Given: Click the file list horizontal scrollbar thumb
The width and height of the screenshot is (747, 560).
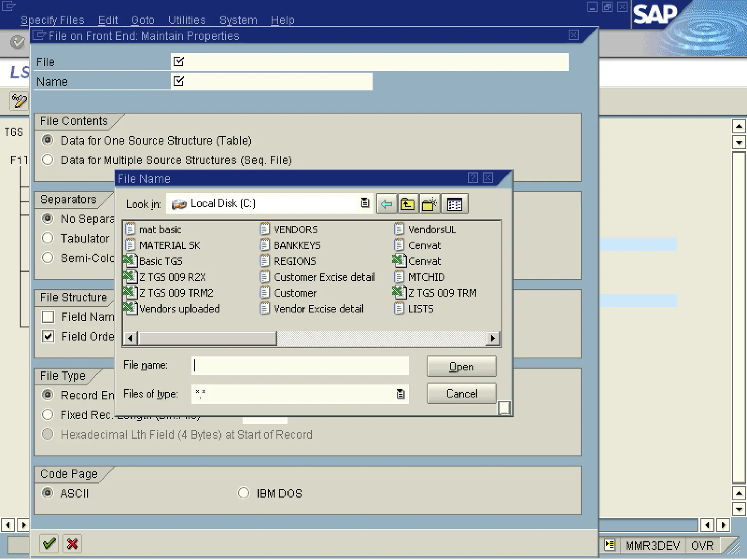Looking at the screenshot, I should point(207,338).
